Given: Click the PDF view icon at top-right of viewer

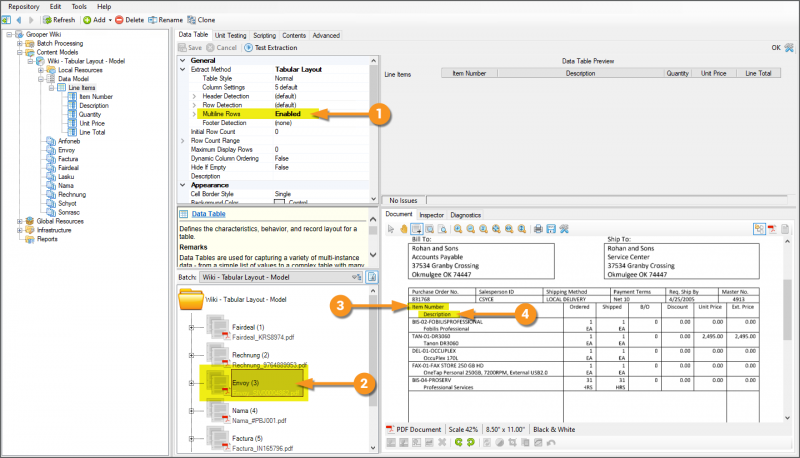Looking at the screenshot, I should 772,229.
